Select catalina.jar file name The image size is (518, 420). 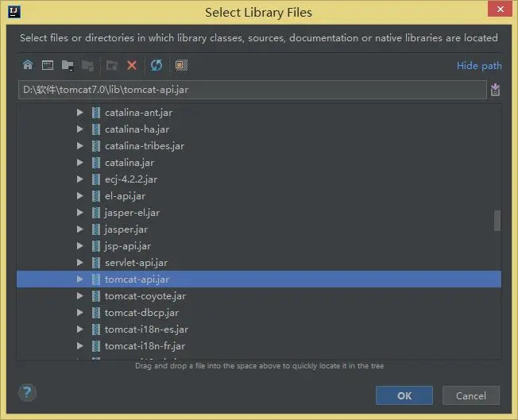pos(129,163)
